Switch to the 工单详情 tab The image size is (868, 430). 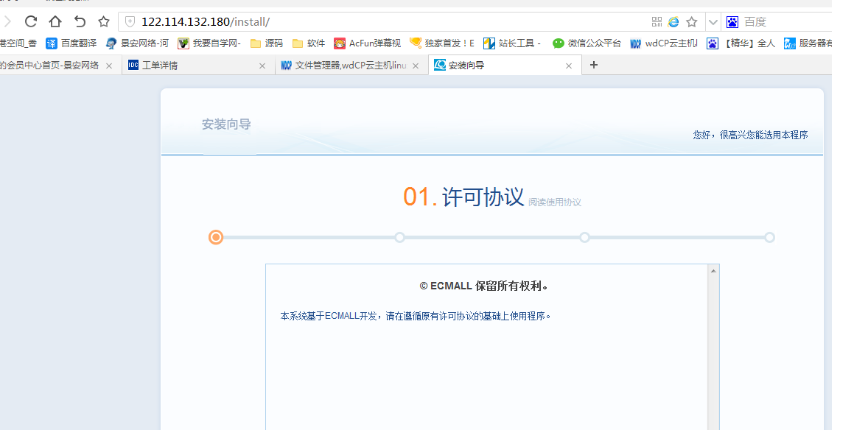[x=192, y=66]
